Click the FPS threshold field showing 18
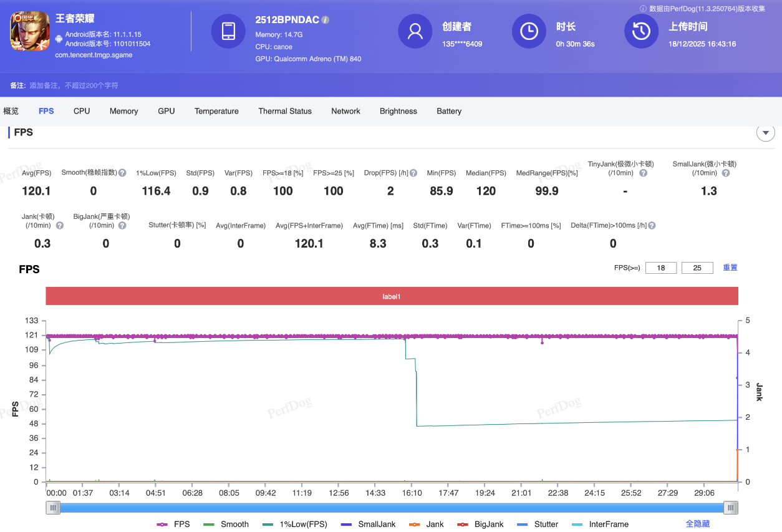The width and height of the screenshot is (782, 532). tap(661, 268)
